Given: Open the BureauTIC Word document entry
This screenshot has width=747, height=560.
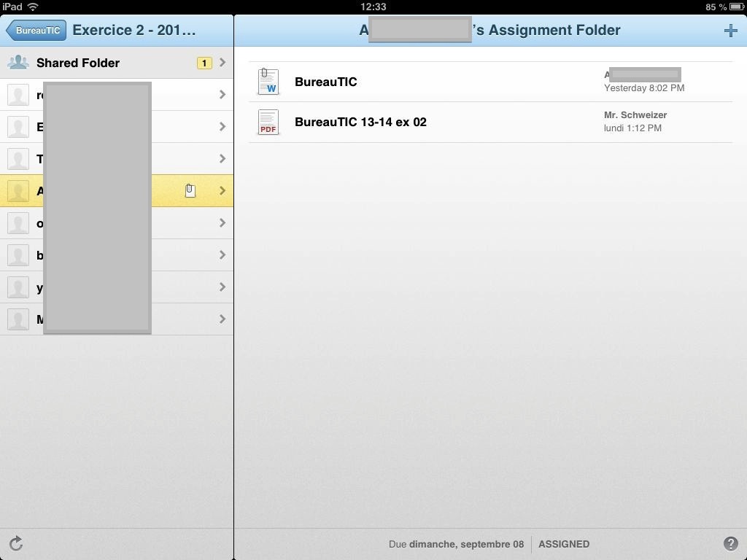Looking at the screenshot, I should [x=326, y=82].
